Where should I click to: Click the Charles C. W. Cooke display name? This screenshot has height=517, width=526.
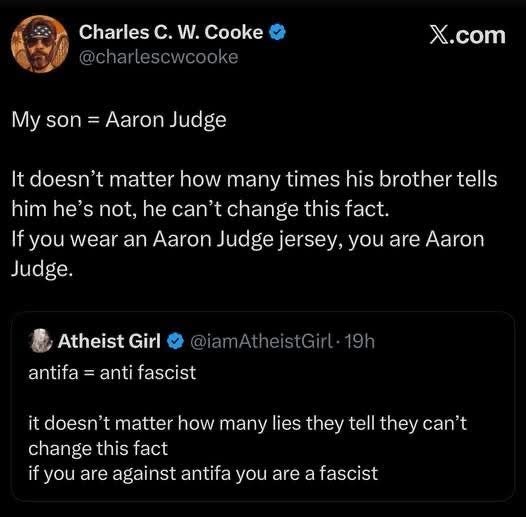tap(171, 33)
